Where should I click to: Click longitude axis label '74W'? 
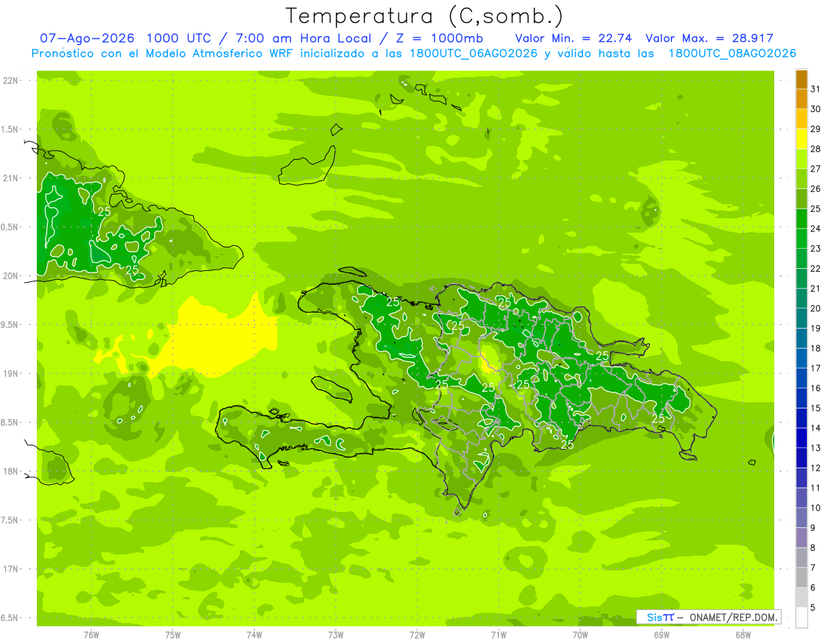(x=254, y=634)
